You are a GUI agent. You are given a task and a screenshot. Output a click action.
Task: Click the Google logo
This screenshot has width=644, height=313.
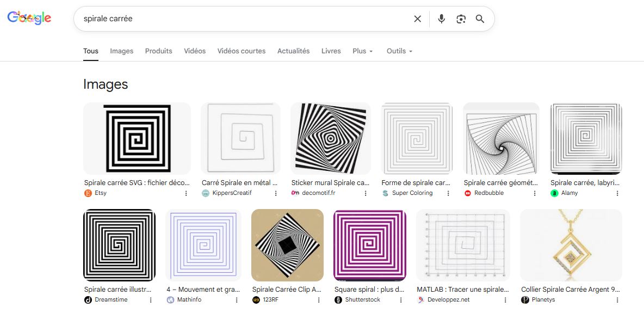click(x=29, y=18)
